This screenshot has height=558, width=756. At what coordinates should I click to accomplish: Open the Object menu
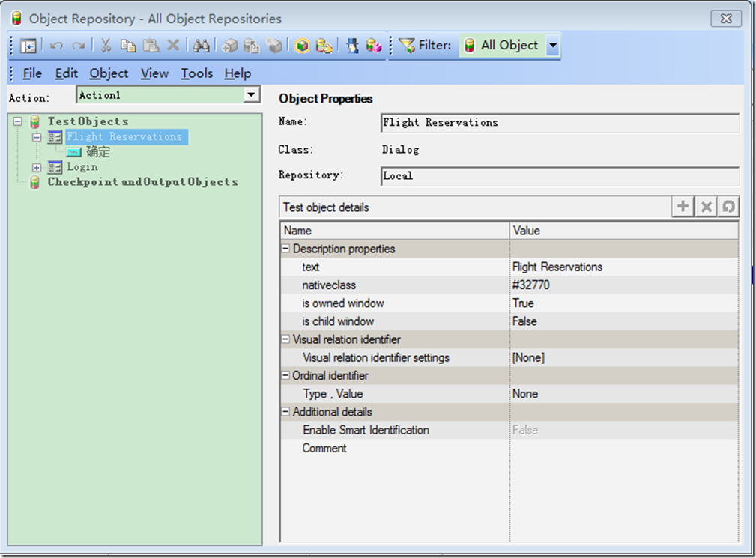[x=109, y=73]
